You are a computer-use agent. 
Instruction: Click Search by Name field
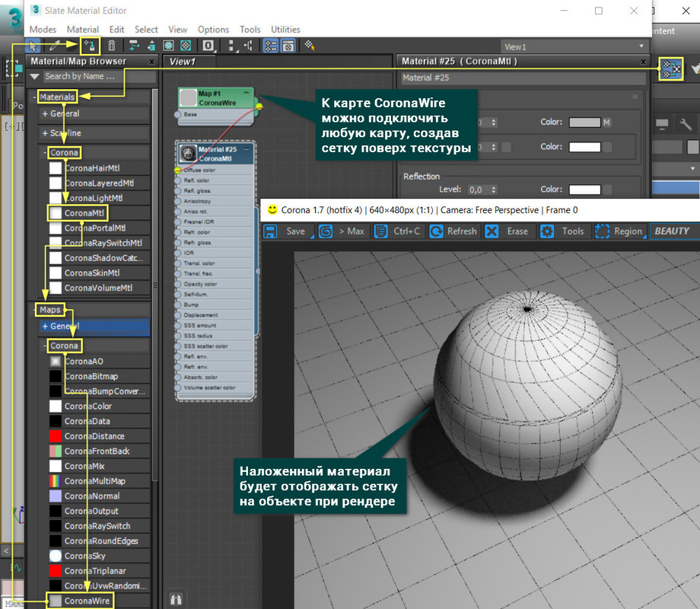pyautogui.click(x=99, y=76)
